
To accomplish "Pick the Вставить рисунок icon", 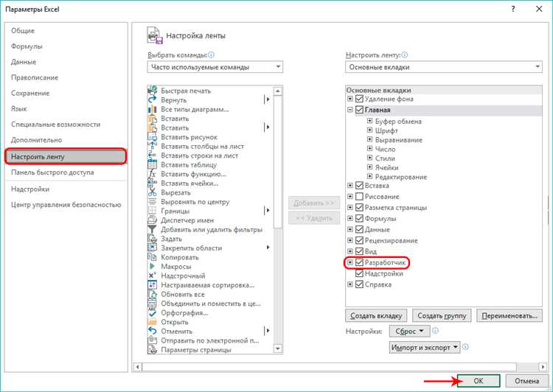I will [153, 137].
